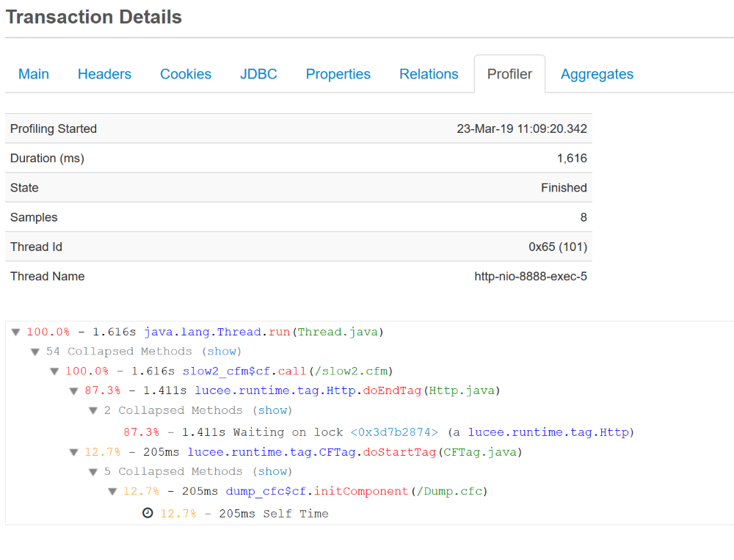Collapse the CFTag.doStartTag node
The width and height of the screenshot is (734, 560).
(73, 452)
